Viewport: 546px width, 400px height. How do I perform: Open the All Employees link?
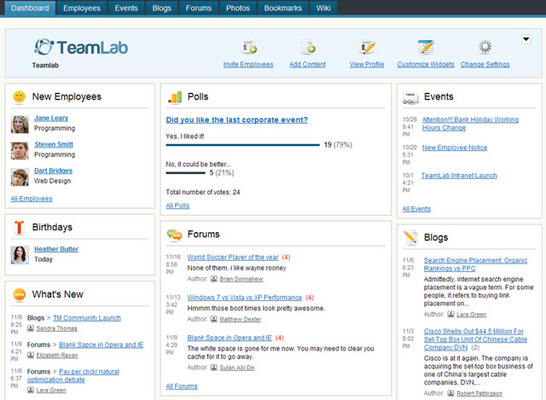click(x=31, y=199)
